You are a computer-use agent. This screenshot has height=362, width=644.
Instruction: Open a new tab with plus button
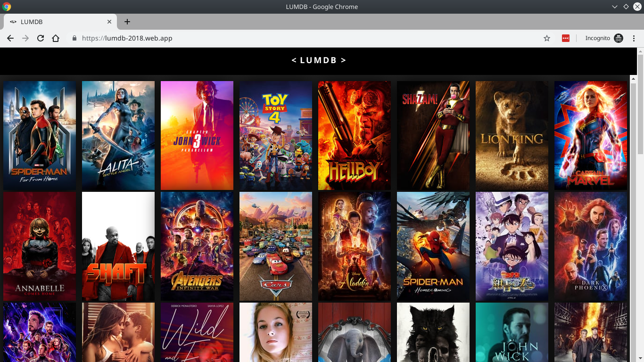(127, 22)
